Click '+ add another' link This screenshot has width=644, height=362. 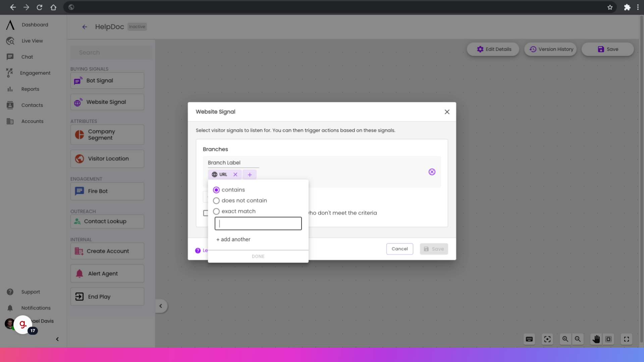point(233,239)
